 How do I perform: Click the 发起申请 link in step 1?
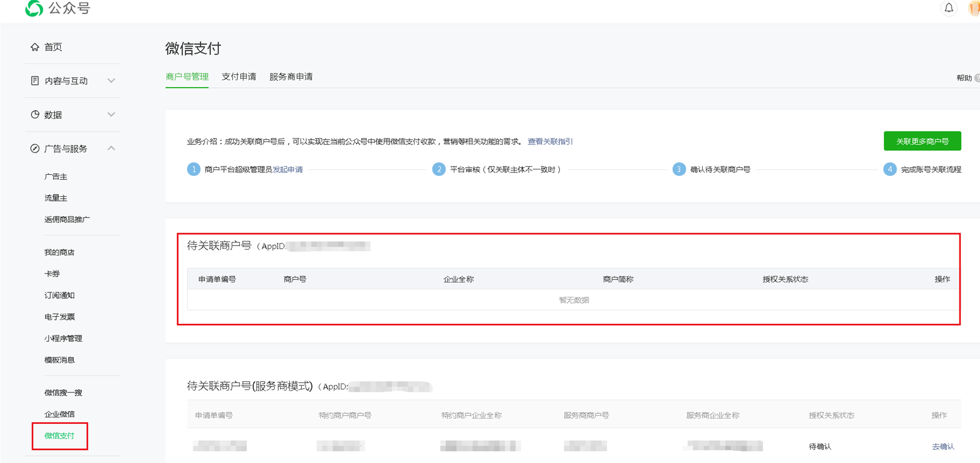pyautogui.click(x=288, y=170)
